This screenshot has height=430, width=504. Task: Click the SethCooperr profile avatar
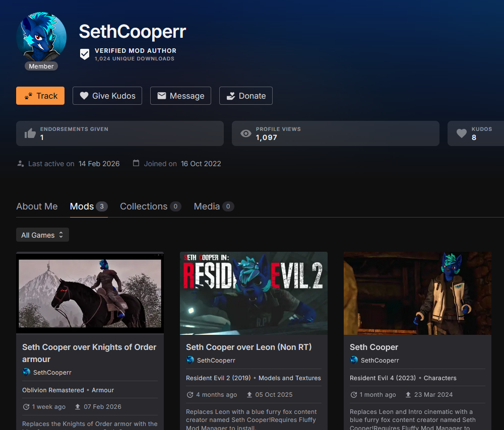coord(41,37)
